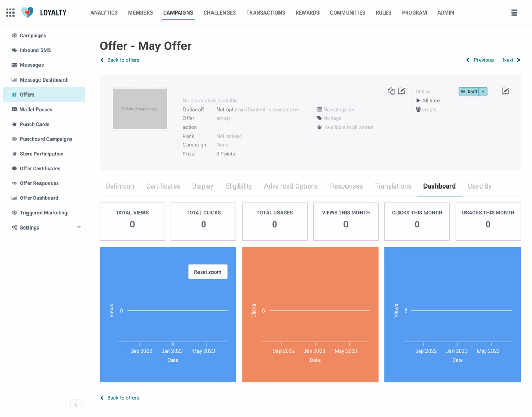Switch to the Advanced Options tab
This screenshot has width=532, height=417.
click(x=291, y=186)
